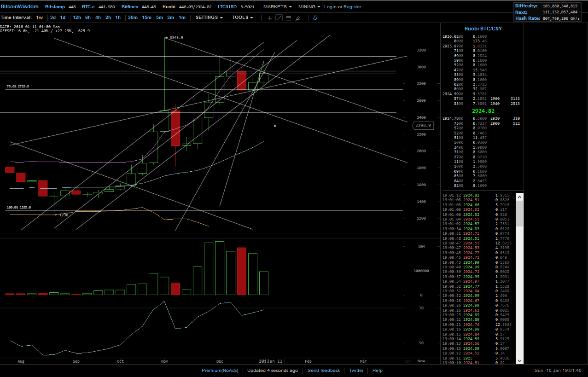Click the tallest volume bar in early December
Screen dimensions: 588x377
pos(220,268)
